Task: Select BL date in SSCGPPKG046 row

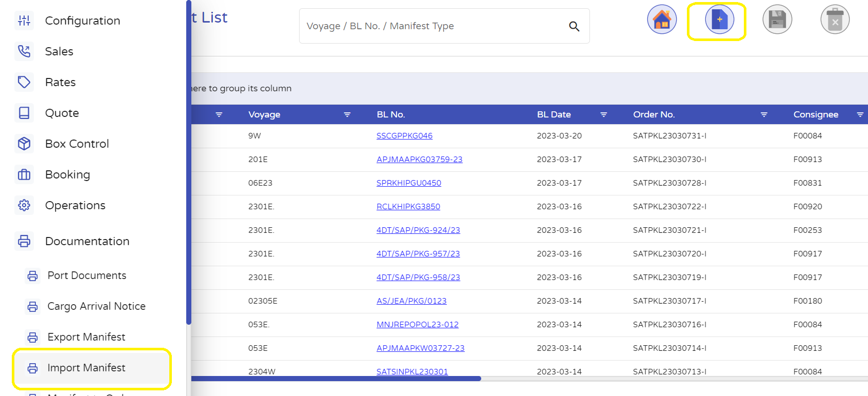Action: point(559,136)
